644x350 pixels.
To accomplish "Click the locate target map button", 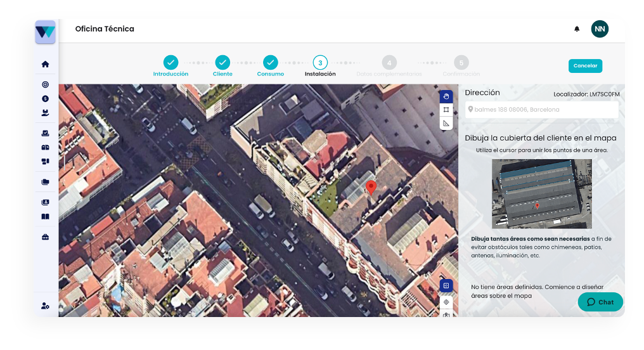I will pos(446,302).
